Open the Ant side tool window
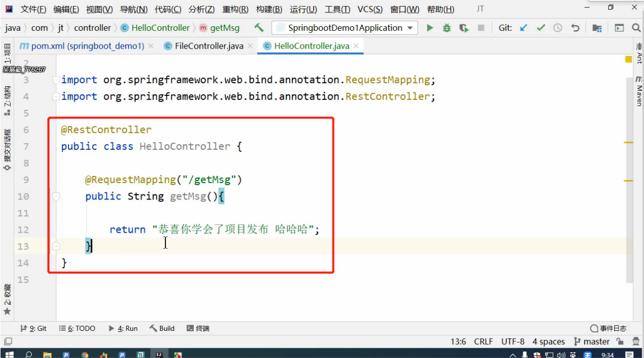 639,53
